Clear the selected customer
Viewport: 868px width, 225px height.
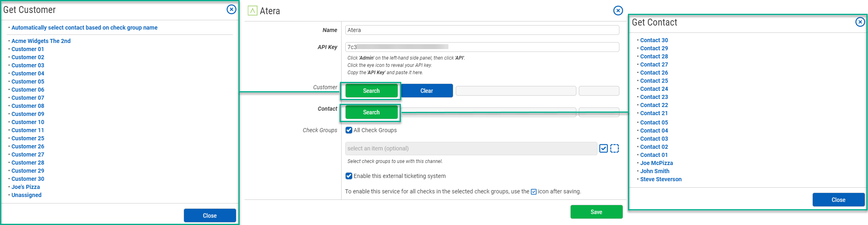coord(426,91)
